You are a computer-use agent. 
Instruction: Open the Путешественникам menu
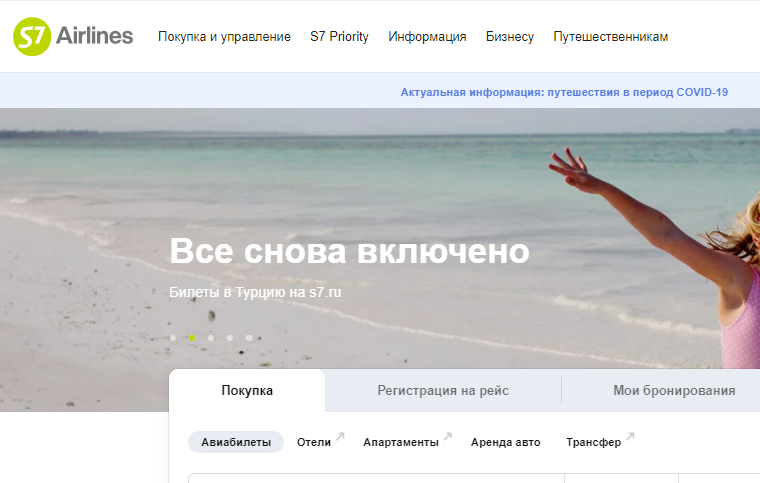pyautogui.click(x=611, y=37)
